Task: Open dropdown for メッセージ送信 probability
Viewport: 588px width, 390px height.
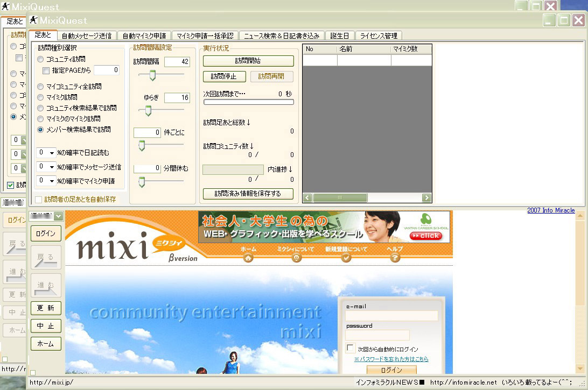Action: pyautogui.click(x=52, y=167)
